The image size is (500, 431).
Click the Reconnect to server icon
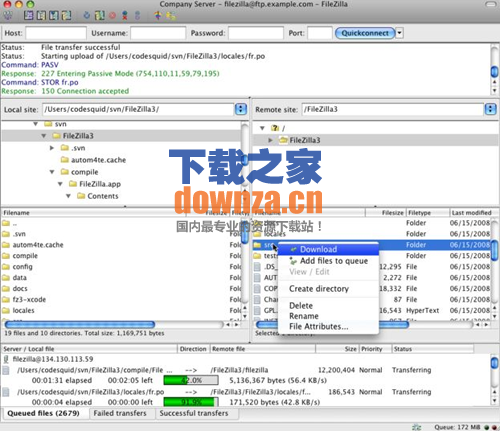137,15
